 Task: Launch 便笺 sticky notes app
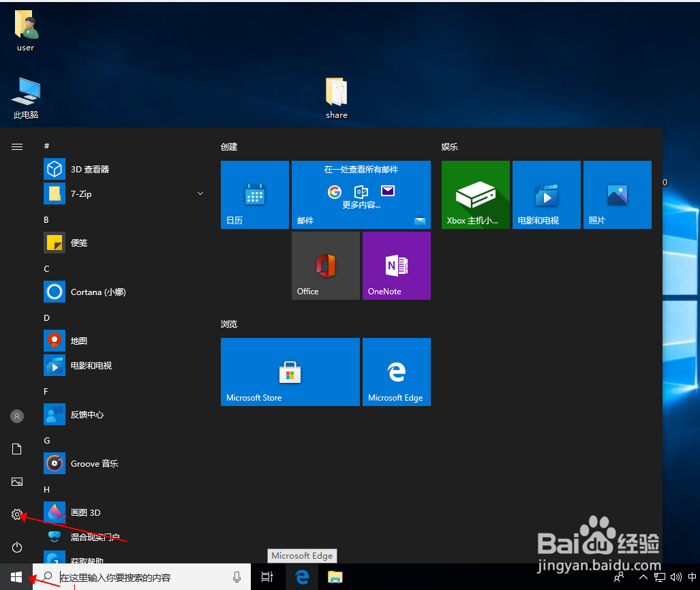(123, 243)
